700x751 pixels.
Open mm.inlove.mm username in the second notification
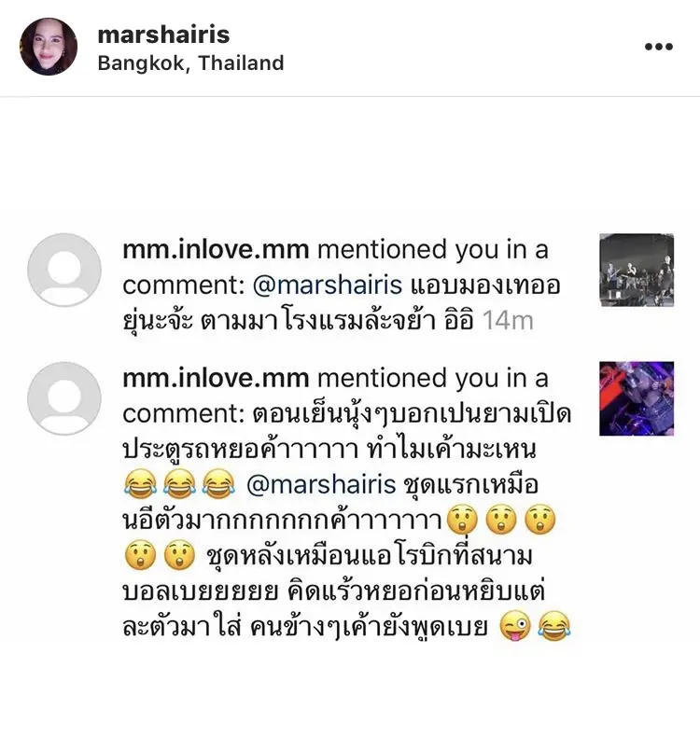coord(216,378)
